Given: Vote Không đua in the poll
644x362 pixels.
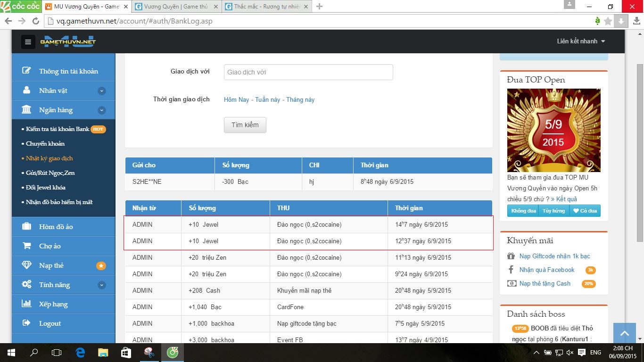Looking at the screenshot, I should pos(523,211).
